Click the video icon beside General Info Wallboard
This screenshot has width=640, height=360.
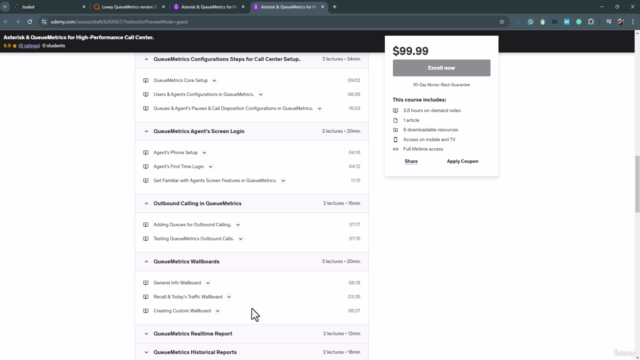[146, 283]
